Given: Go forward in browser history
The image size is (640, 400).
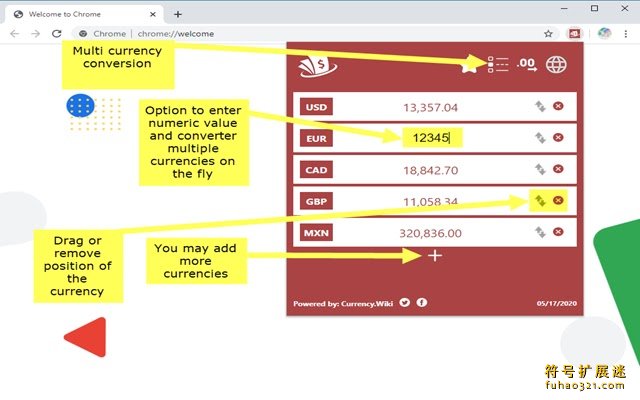Looking at the screenshot, I should pyautogui.click(x=36, y=33).
